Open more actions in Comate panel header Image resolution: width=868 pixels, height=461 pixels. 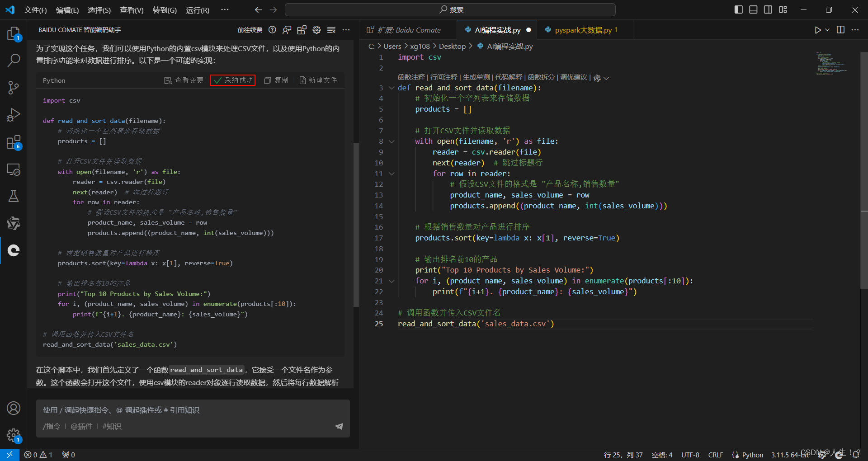tap(346, 30)
